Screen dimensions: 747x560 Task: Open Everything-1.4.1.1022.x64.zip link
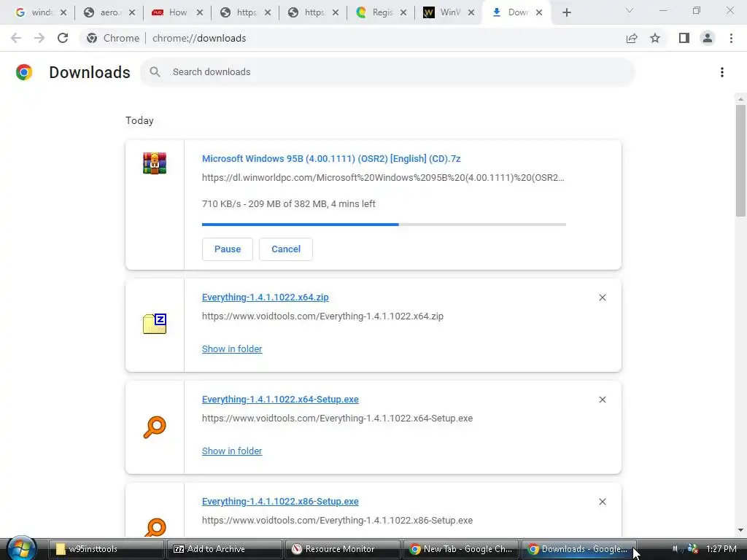(266, 297)
